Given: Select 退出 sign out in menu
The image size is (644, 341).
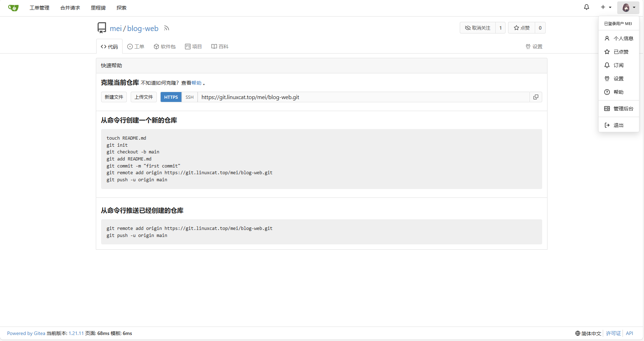Looking at the screenshot, I should pyautogui.click(x=618, y=125).
